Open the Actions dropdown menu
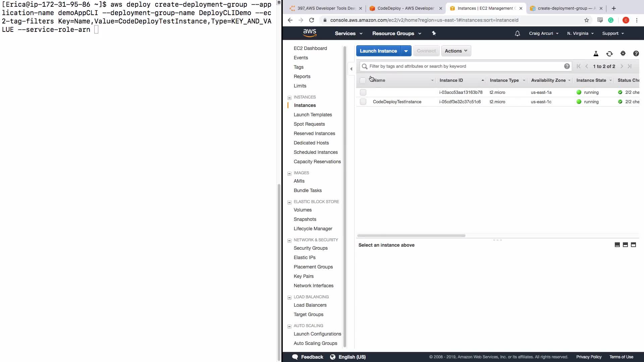The width and height of the screenshot is (644, 362). (x=456, y=51)
